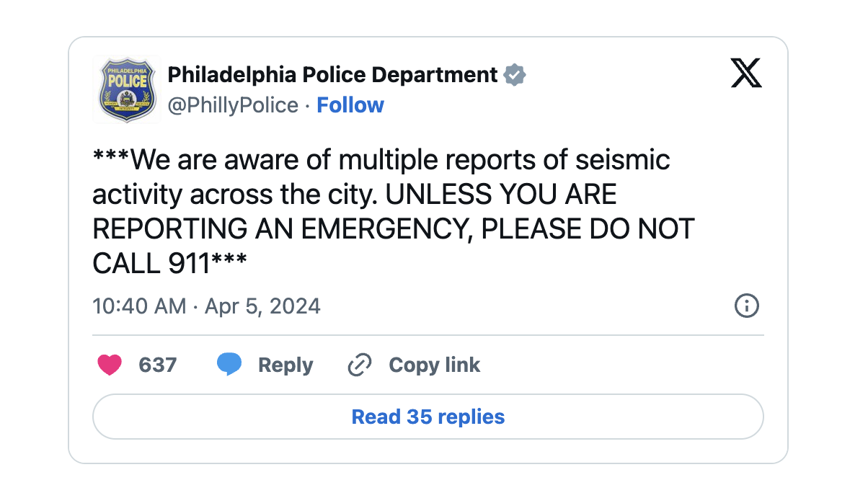
Task: Click the Reply text label
Action: [x=285, y=365]
